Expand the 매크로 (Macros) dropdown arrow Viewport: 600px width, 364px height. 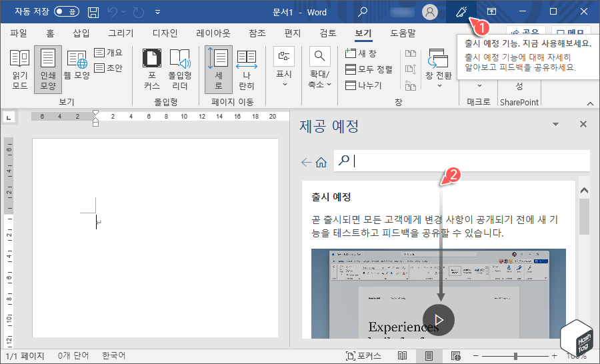(x=479, y=86)
